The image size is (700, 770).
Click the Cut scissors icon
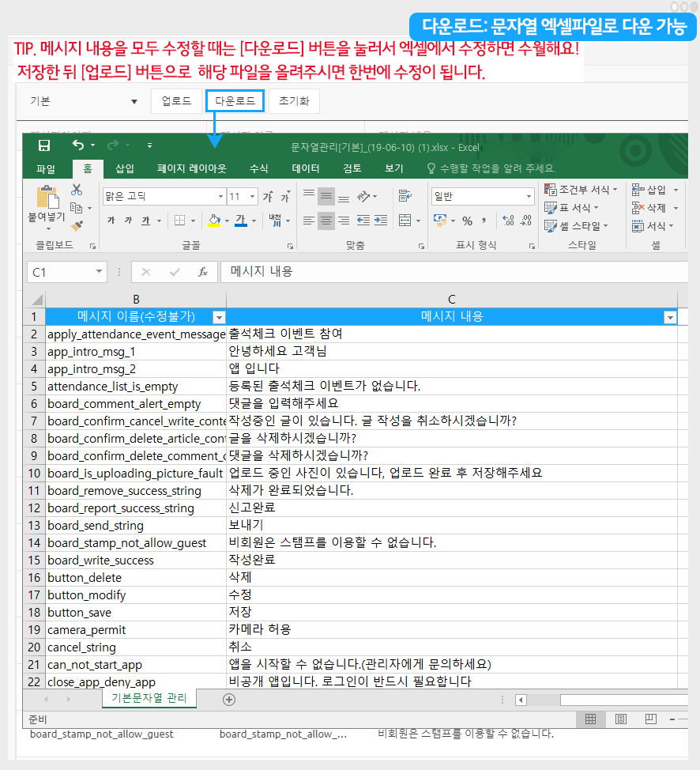tap(77, 190)
